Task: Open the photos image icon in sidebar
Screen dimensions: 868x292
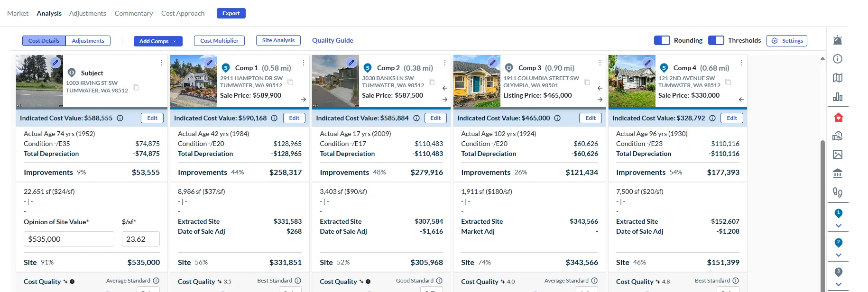Action: tap(838, 155)
